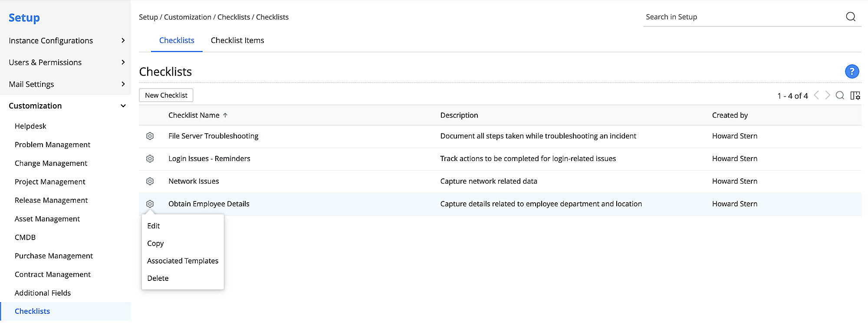The width and height of the screenshot is (868, 326).
Task: Switch to the Checklist Items tab
Action: [237, 40]
